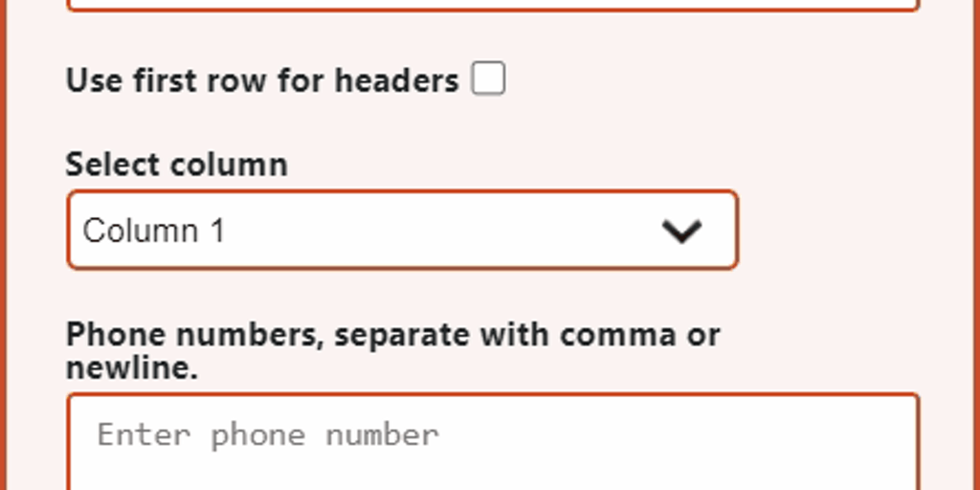
Task: Click the partially visible input field at top
Action: tap(493, 4)
